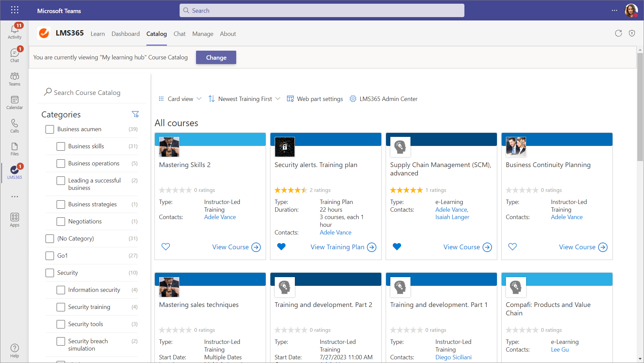This screenshot has height=363, width=644.
Task: Open Web part settings
Action: pyautogui.click(x=315, y=99)
